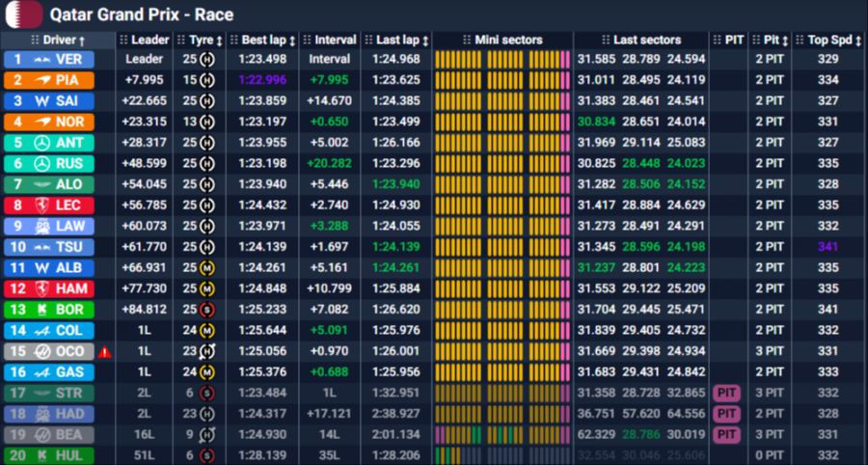868x465 pixels.
Task: Sort by the Pit count column header
Action: pos(770,41)
